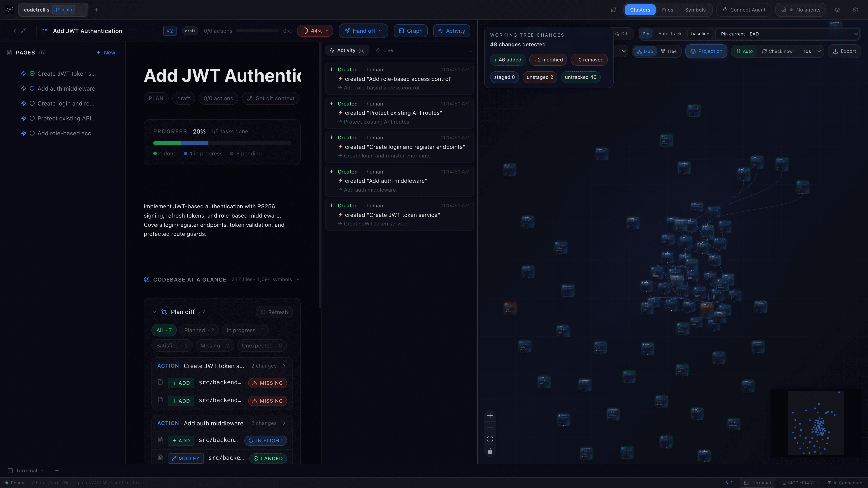Zoom in on the cluster map

(490, 416)
